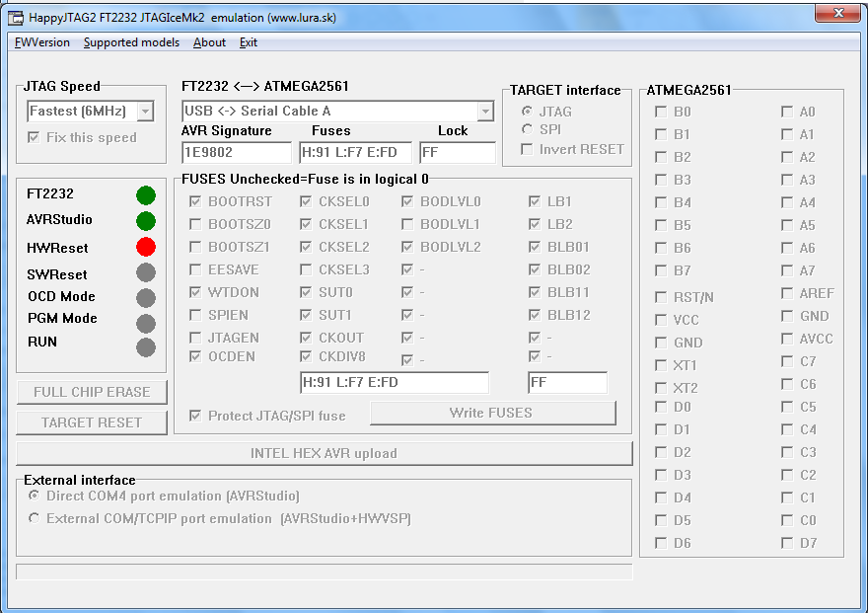The image size is (868, 613).
Task: Enable the Invert RESET checkbox
Action: click(x=528, y=149)
